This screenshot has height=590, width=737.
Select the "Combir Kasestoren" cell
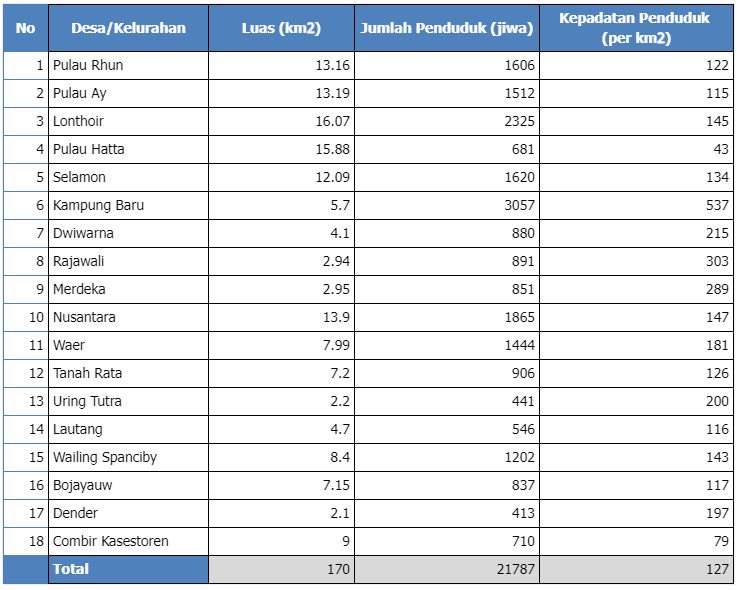(111, 541)
